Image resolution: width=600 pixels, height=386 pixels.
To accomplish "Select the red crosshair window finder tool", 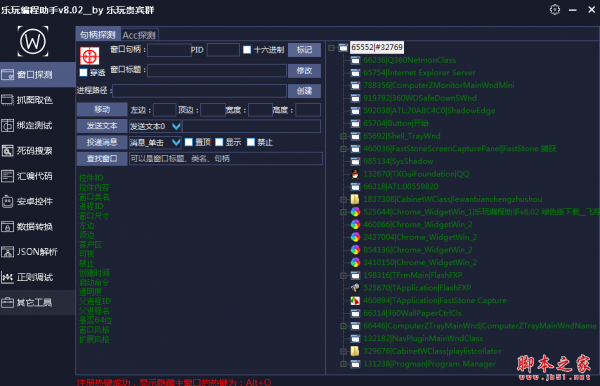I will [90, 56].
